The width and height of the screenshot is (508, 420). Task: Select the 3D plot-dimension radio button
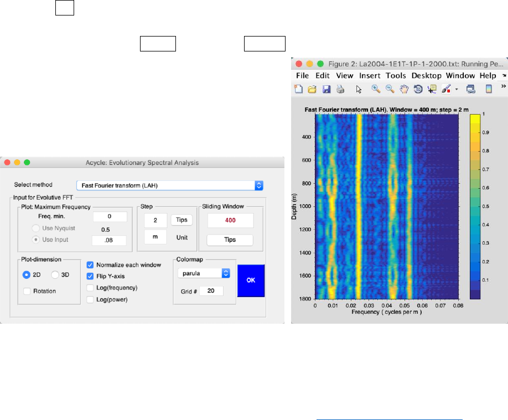(x=55, y=274)
